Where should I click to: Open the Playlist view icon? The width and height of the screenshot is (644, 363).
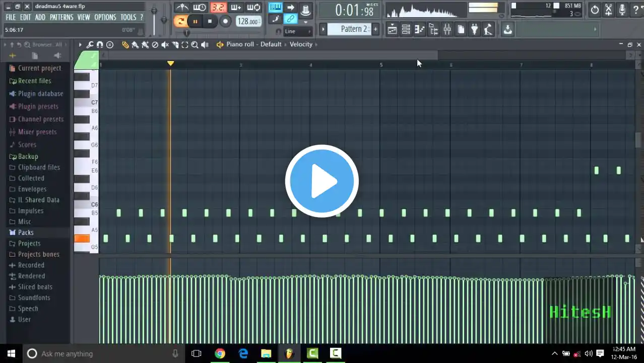(x=392, y=30)
